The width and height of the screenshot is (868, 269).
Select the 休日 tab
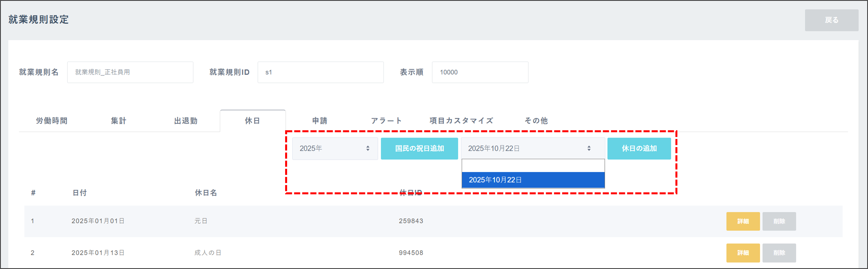pyautogui.click(x=252, y=121)
